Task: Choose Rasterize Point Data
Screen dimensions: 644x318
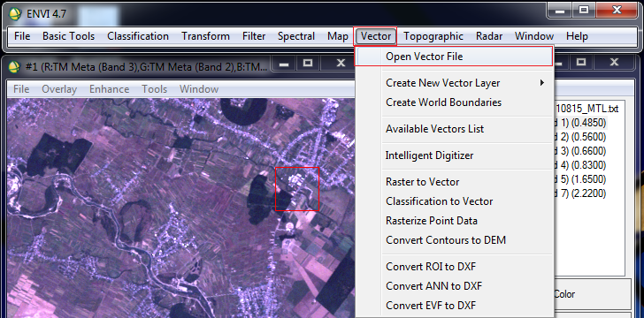Action: 432,221
